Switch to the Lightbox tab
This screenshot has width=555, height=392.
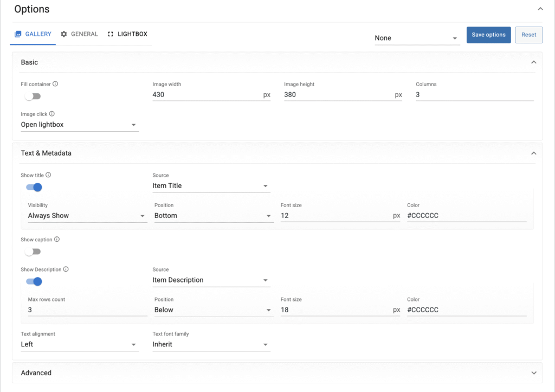[127, 34]
